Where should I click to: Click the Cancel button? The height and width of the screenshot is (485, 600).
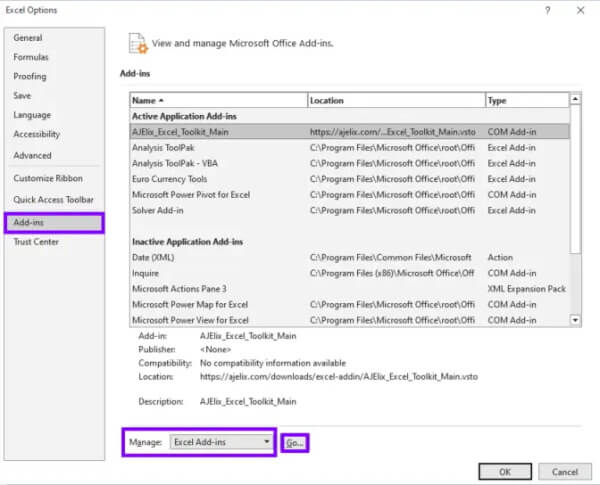(x=564, y=471)
